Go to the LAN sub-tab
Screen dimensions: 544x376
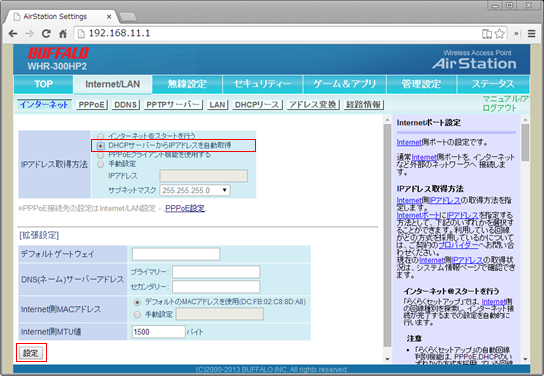coord(218,104)
